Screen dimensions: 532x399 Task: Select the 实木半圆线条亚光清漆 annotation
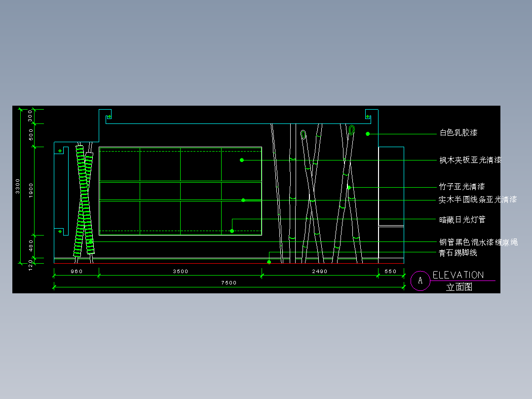477,199
